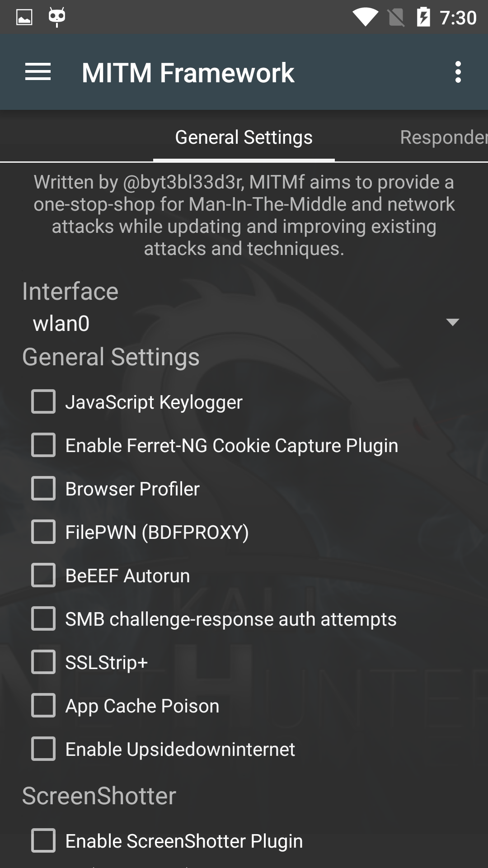488x868 pixels.
Task: Open the three-dot overflow menu
Action: 458,72
